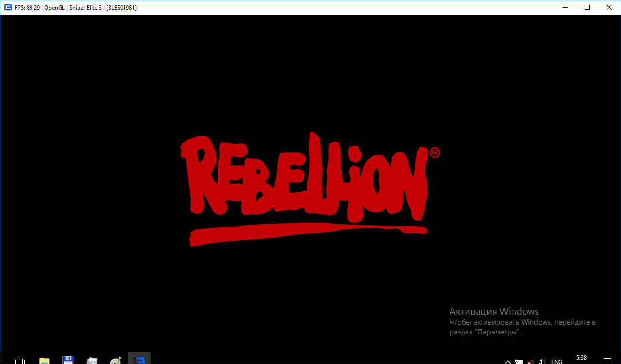This screenshot has width=621, height=364.
Task: Click the RPCS3 taskbar button
Action: [140, 359]
